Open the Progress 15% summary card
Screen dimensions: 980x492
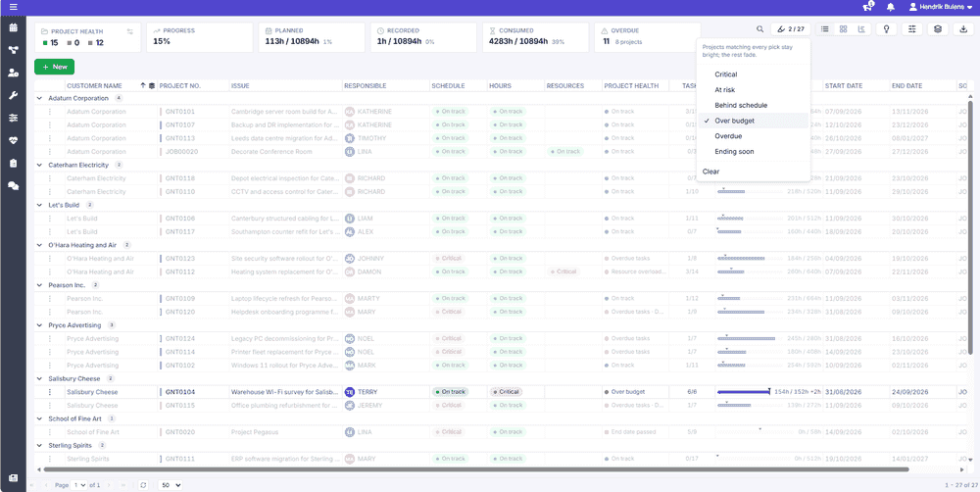coord(200,37)
